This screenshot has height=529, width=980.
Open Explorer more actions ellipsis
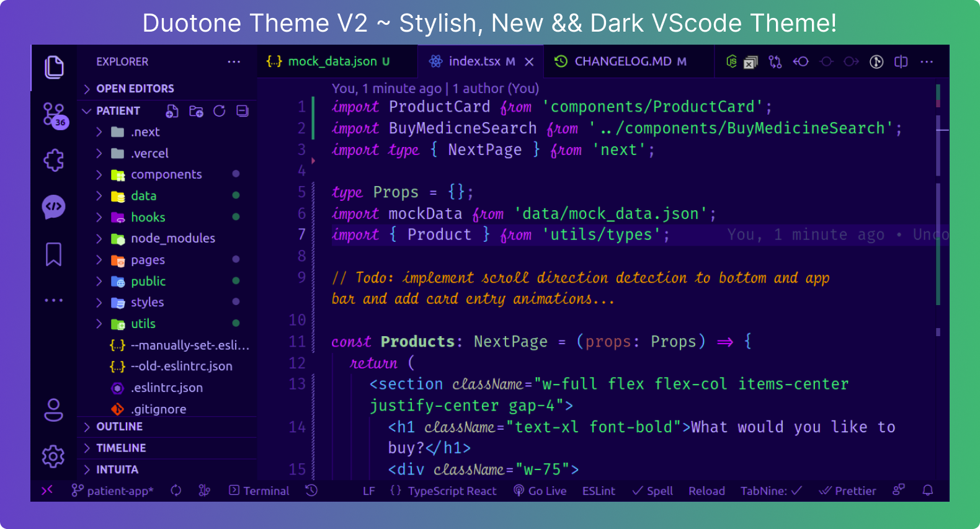[x=234, y=62]
